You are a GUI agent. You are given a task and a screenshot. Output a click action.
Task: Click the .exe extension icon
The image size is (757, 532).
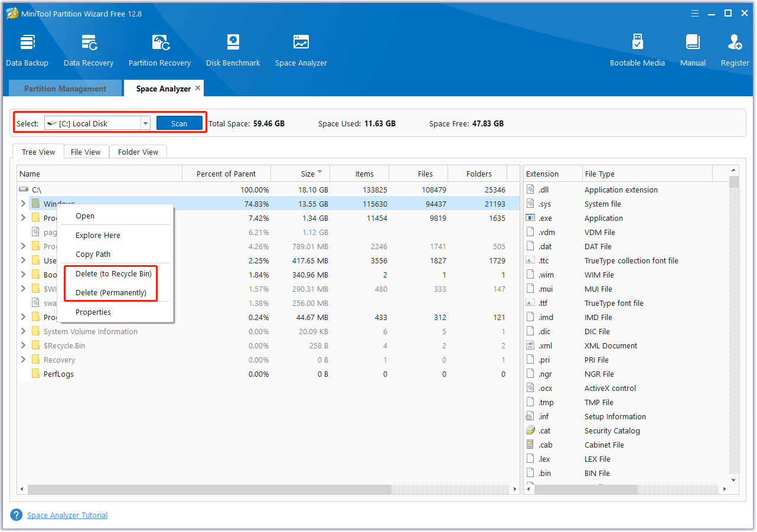coord(530,218)
